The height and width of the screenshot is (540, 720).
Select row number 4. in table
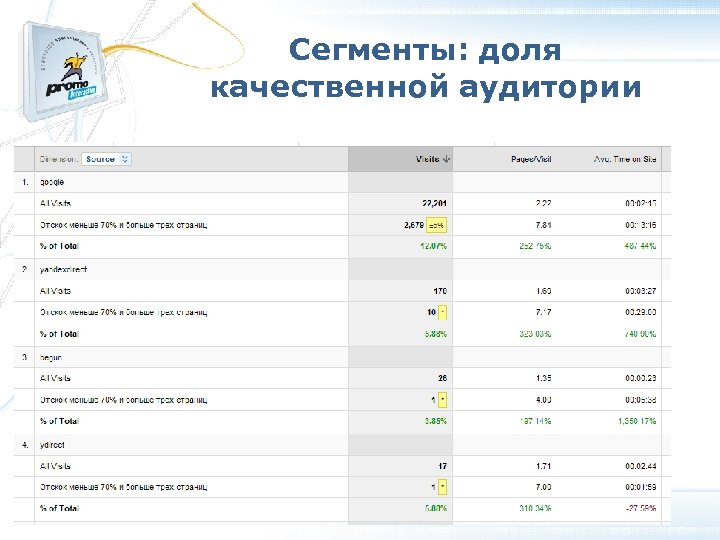(x=25, y=445)
